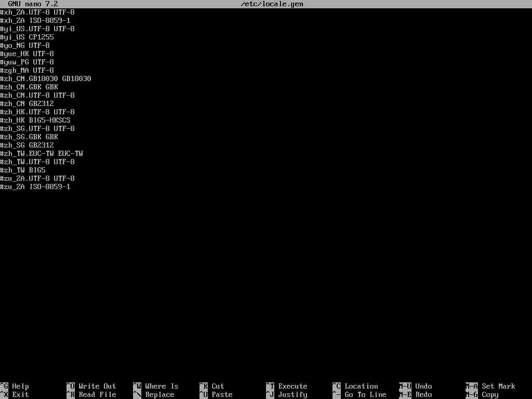Viewport: 532px width, 399px height.
Task: Place cursor on #zh_SG.GBK GBK line
Action: coord(29,137)
